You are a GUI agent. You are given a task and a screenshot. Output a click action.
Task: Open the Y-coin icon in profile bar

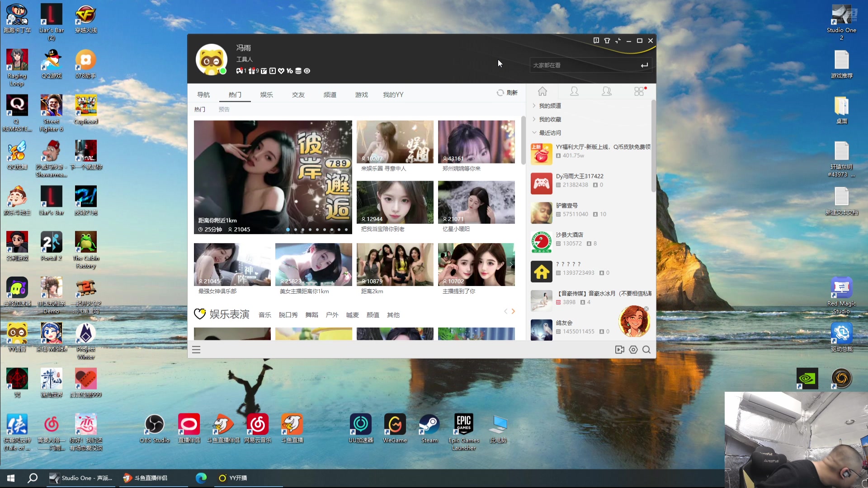tap(290, 71)
